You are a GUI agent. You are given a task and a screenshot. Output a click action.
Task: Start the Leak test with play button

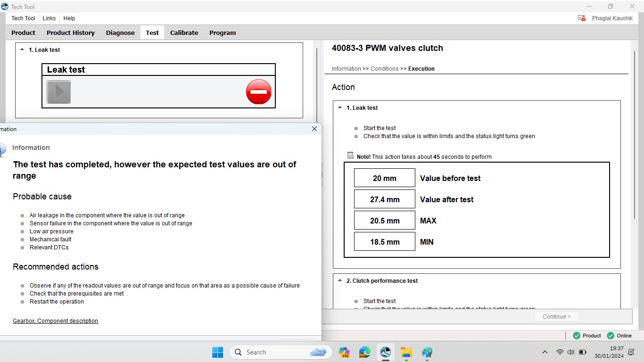(59, 92)
